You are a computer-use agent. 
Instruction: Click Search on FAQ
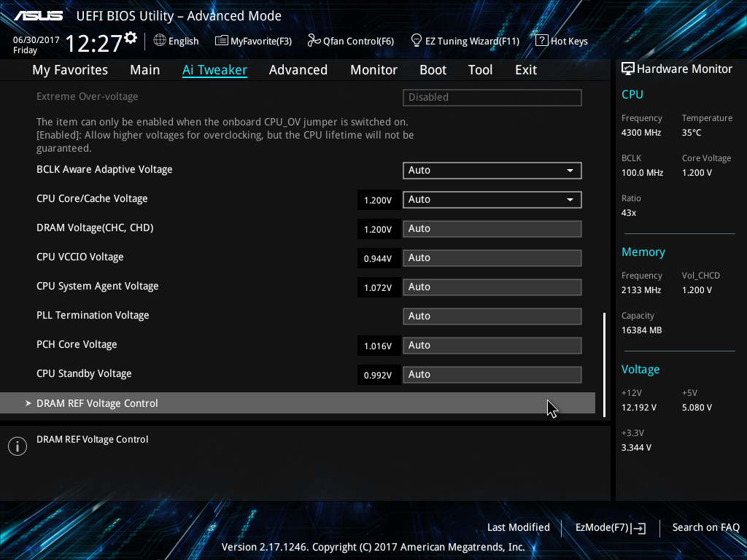tap(706, 528)
